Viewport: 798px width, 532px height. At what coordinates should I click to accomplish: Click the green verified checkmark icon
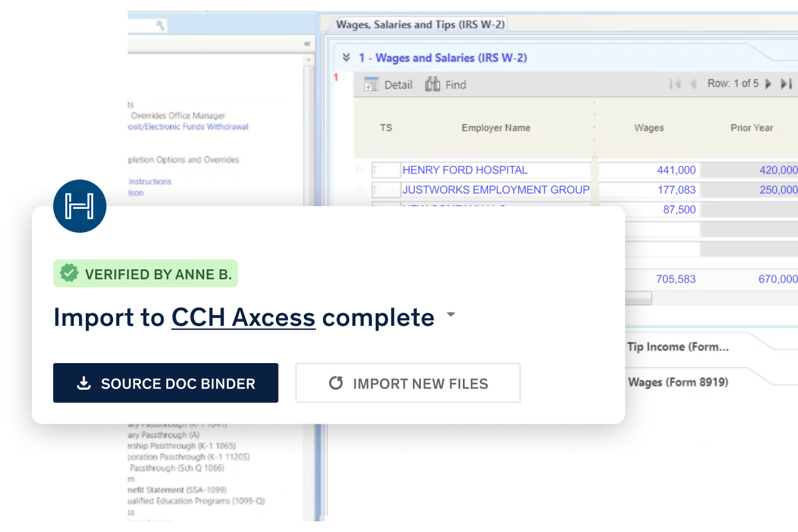[68, 273]
